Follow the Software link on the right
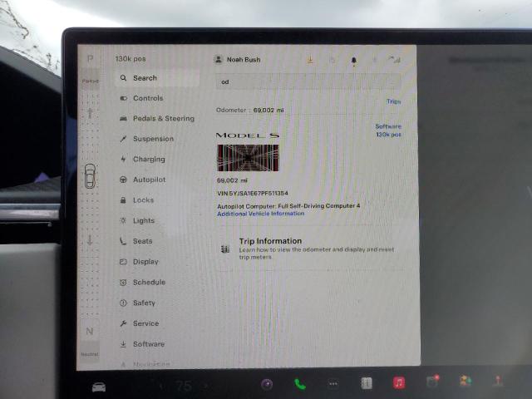Viewport: 532px width, 399px height. tap(388, 126)
